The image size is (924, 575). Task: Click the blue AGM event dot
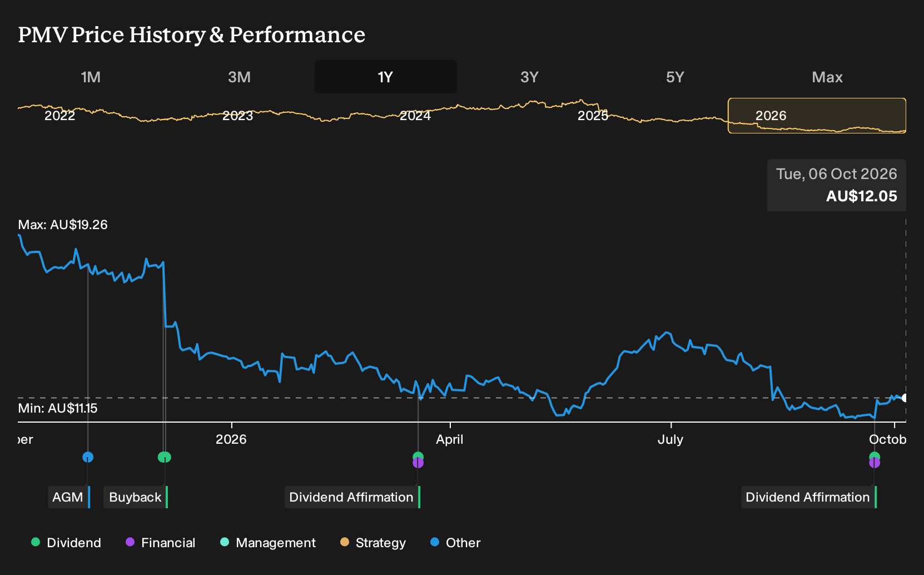tap(88, 457)
